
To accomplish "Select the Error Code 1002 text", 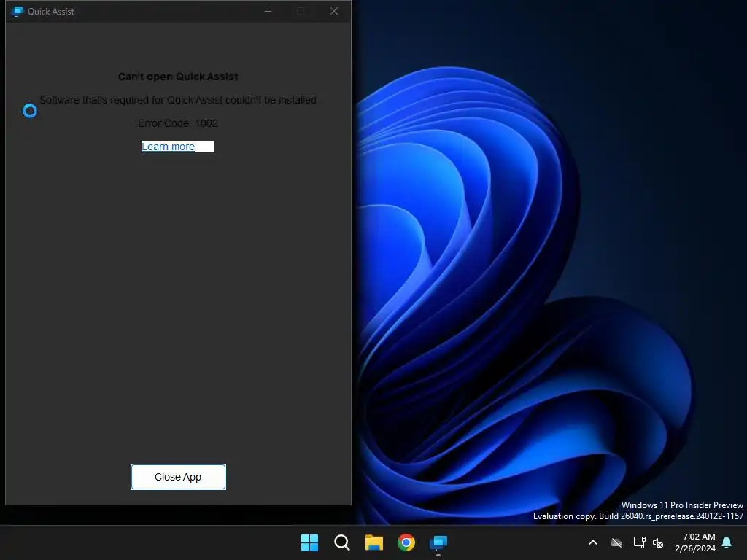I will tap(178, 123).
